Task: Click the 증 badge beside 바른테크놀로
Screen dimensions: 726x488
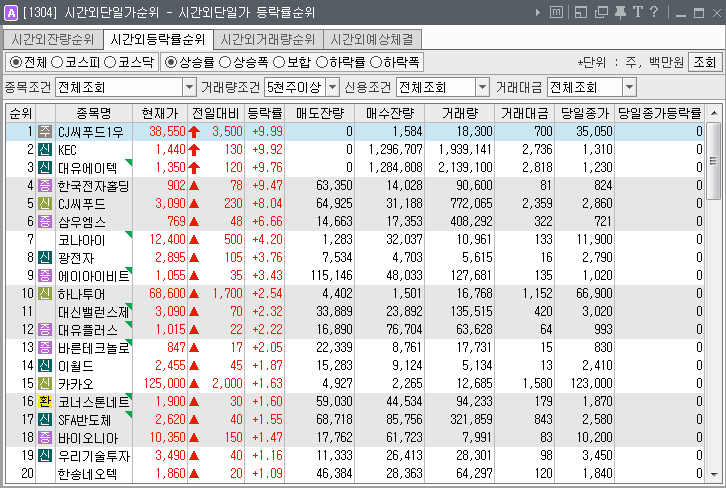Action: (44, 348)
